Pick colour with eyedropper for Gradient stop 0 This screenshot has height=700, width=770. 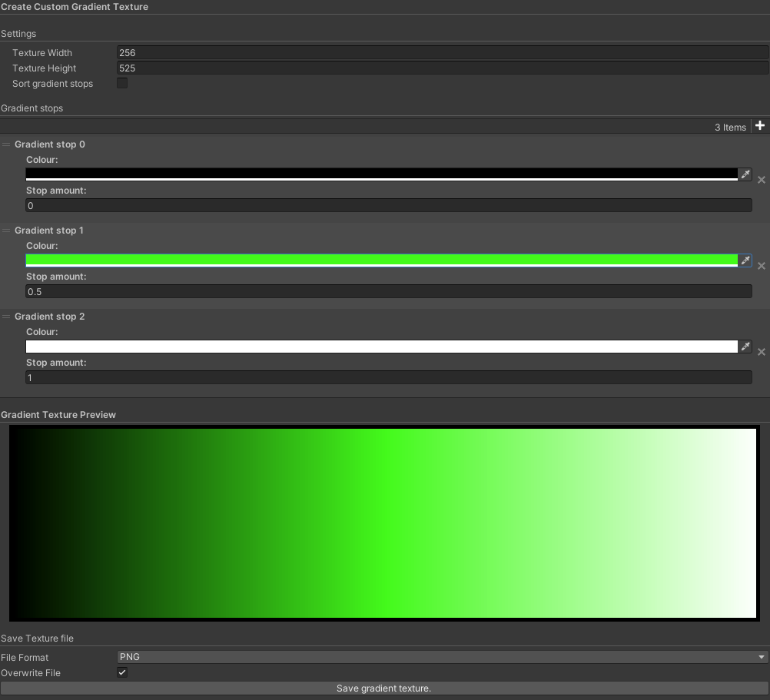[x=745, y=174]
